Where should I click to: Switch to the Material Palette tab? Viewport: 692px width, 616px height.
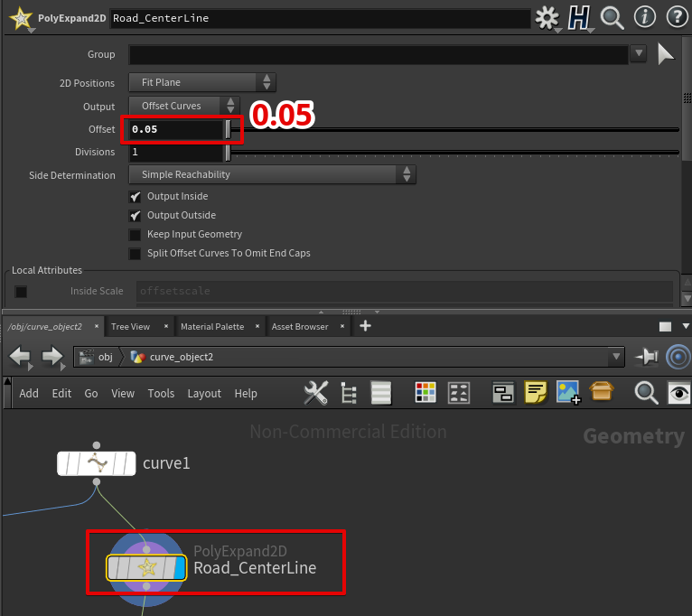point(212,327)
